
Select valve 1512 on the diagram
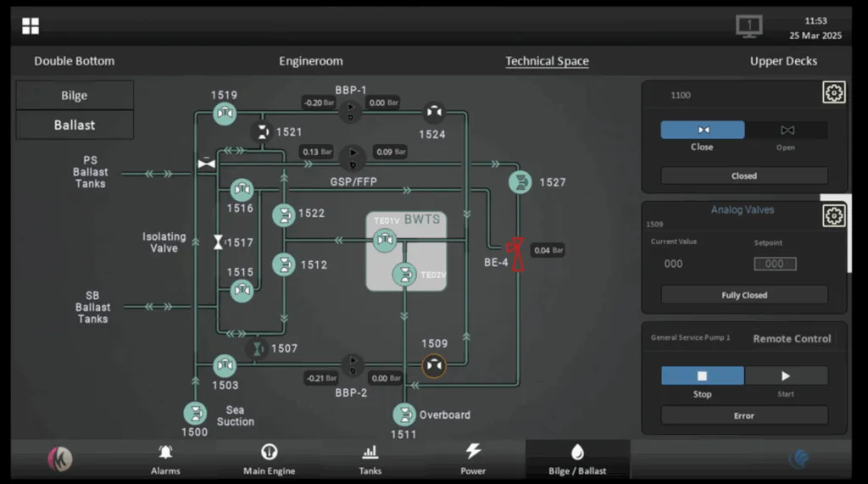(x=284, y=264)
